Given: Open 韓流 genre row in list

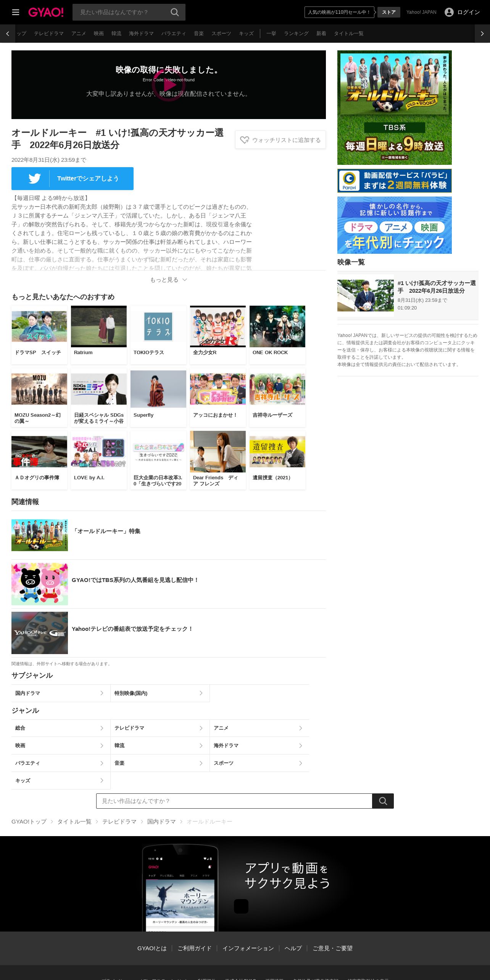Looking at the screenshot, I should click(160, 746).
